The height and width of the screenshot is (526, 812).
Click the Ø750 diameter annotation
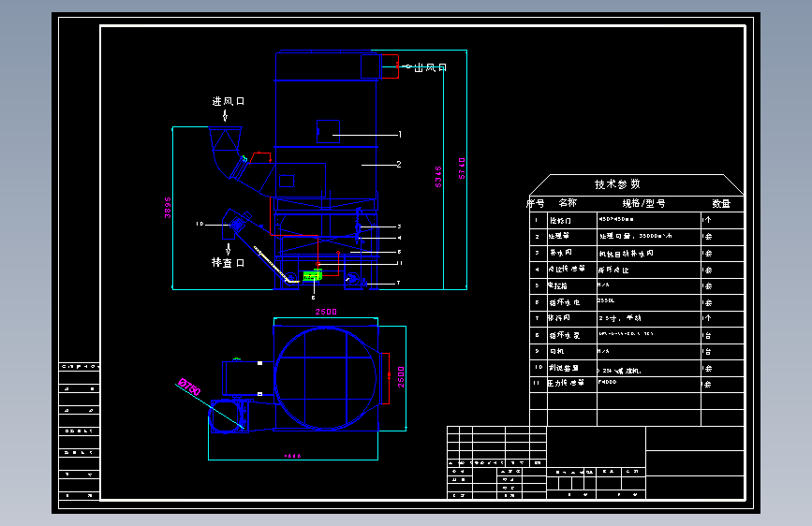coord(189,387)
